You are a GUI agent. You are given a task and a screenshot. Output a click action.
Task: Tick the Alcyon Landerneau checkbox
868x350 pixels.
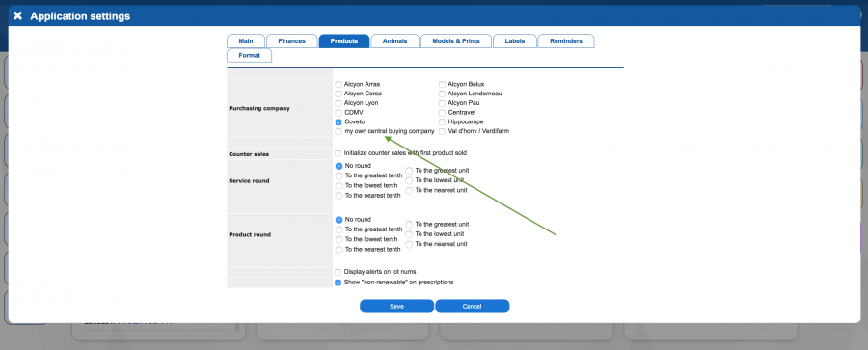pyautogui.click(x=442, y=94)
